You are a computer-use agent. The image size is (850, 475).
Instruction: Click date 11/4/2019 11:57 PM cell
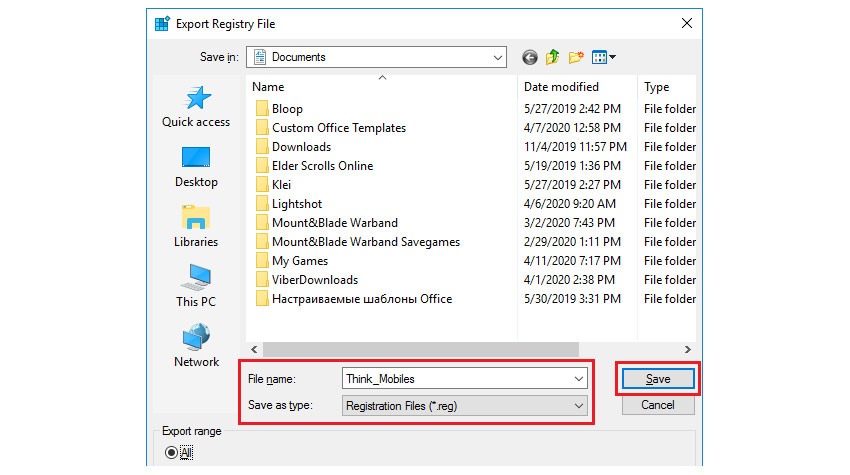click(x=575, y=147)
